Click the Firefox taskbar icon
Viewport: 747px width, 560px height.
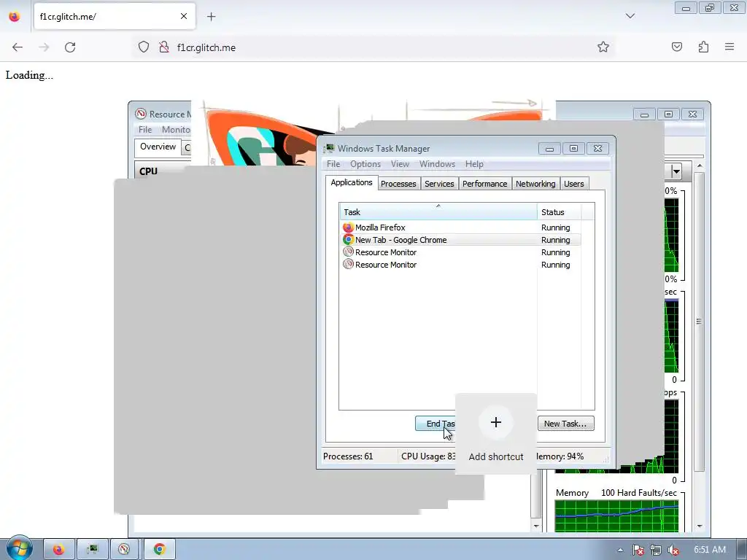tap(58, 550)
